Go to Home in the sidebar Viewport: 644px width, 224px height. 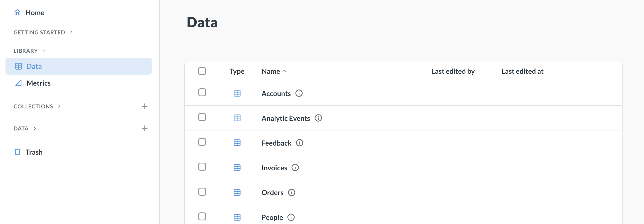35,13
